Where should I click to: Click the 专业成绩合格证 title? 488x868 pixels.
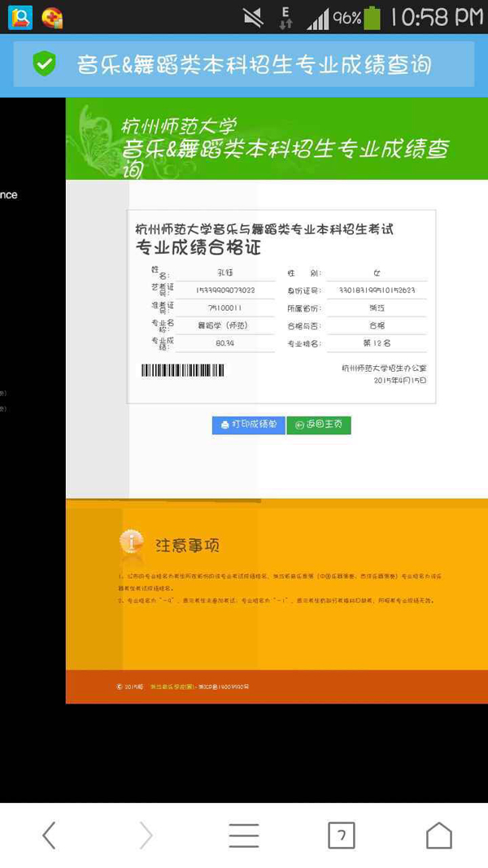pyautogui.click(x=198, y=247)
